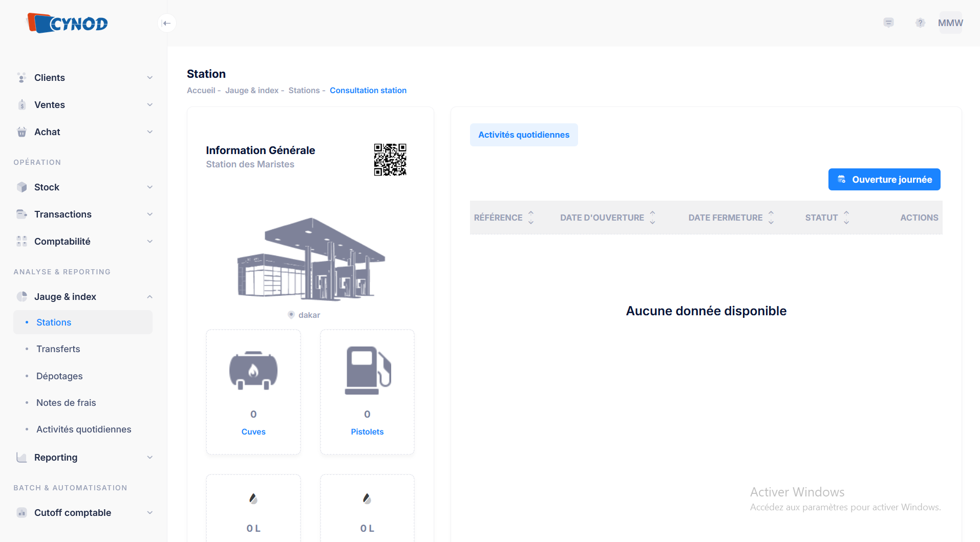Go to Stations breadcrumb link
This screenshot has height=542, width=980.
click(304, 91)
